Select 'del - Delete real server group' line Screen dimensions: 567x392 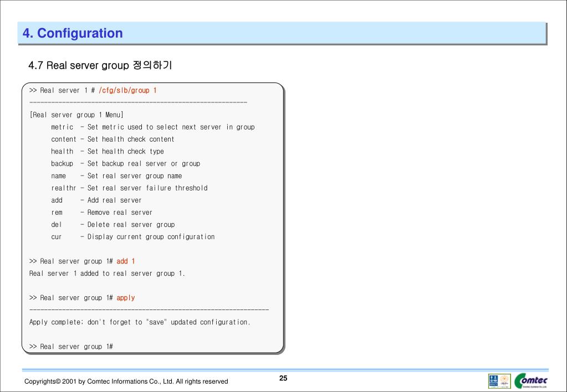coord(113,225)
